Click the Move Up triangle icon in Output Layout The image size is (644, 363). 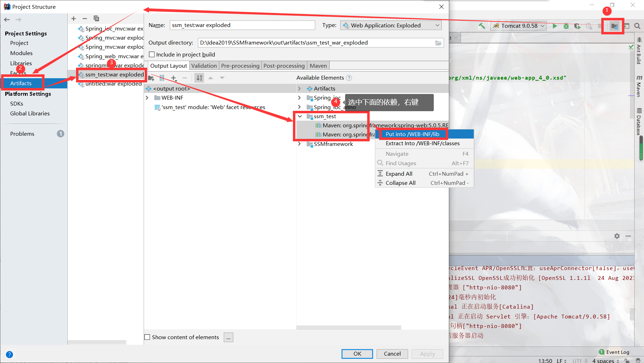[x=211, y=78]
